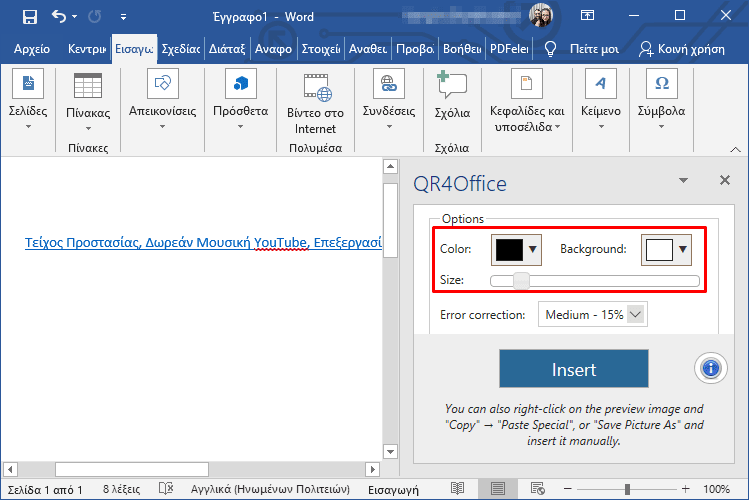The image size is (749, 500).
Task: Click the lightbulb Tell Me icon
Action: [550, 49]
